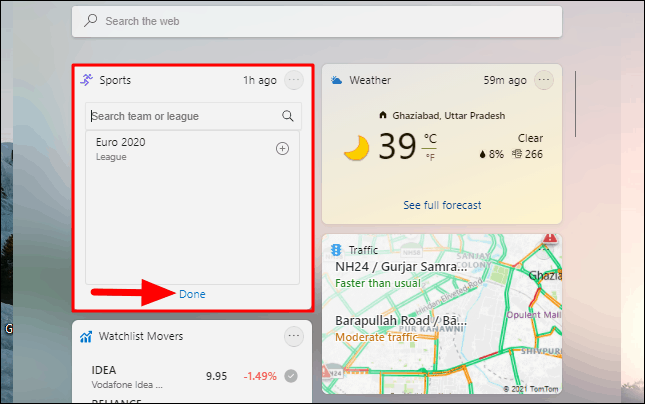Image resolution: width=645 pixels, height=404 pixels.
Task: Switch temperature unit to °C
Action: [430, 138]
